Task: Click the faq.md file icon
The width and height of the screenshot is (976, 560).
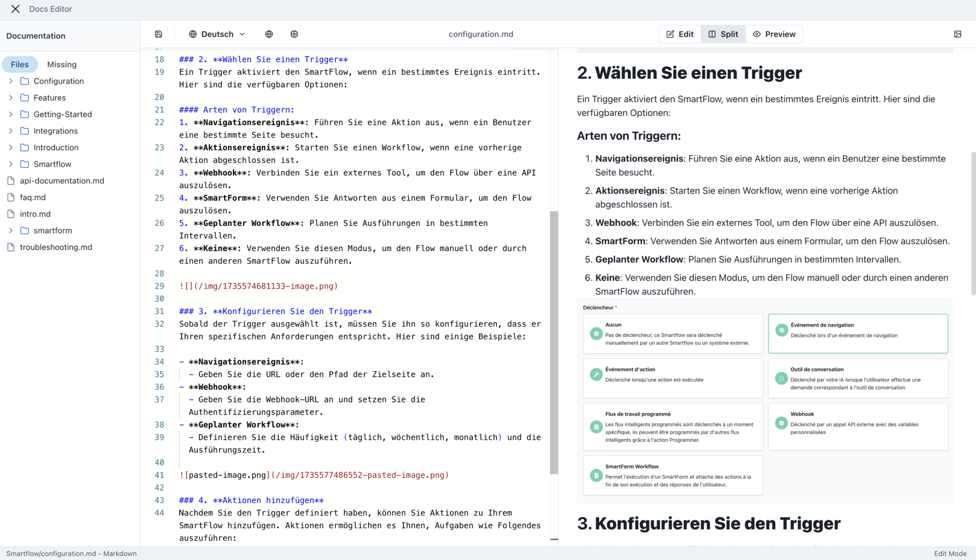Action: 10,197
